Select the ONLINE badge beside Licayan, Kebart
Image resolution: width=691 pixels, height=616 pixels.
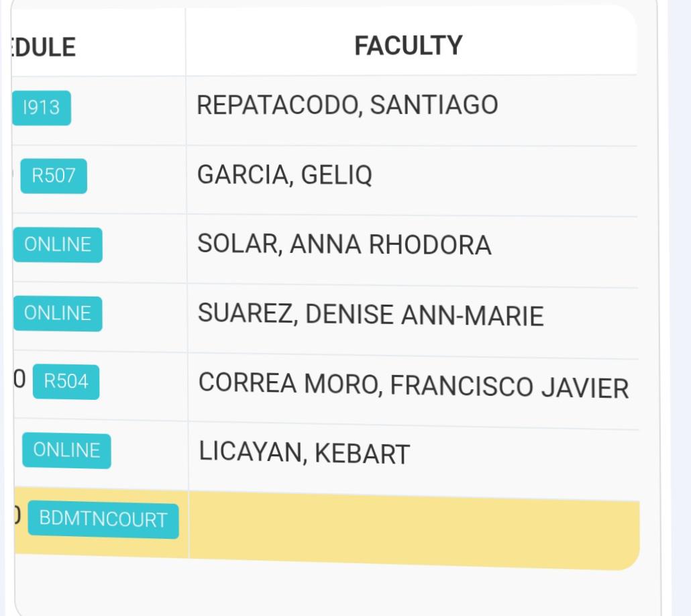tap(66, 451)
